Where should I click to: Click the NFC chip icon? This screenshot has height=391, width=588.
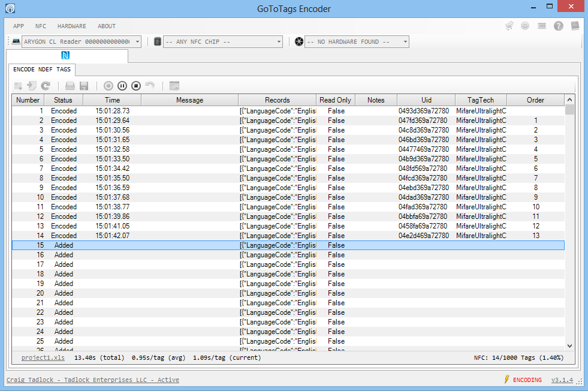pyautogui.click(x=158, y=41)
